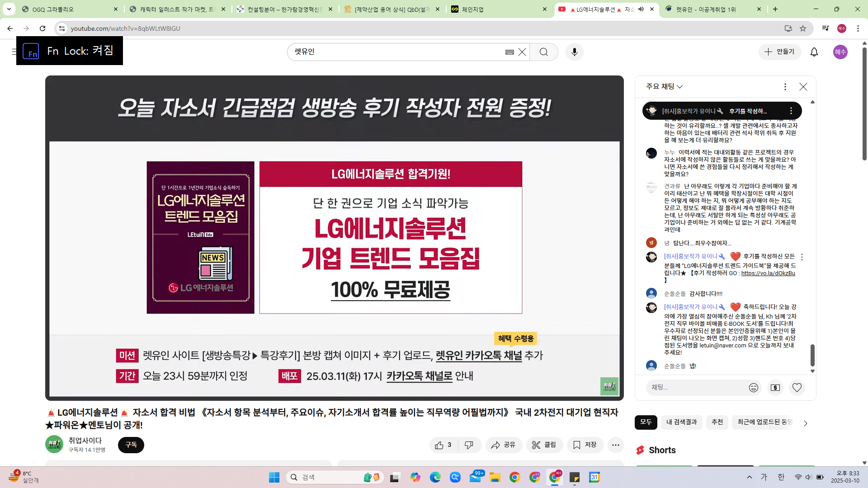Click the voice search microphone icon
This screenshot has width=868, height=488.
point(574,52)
